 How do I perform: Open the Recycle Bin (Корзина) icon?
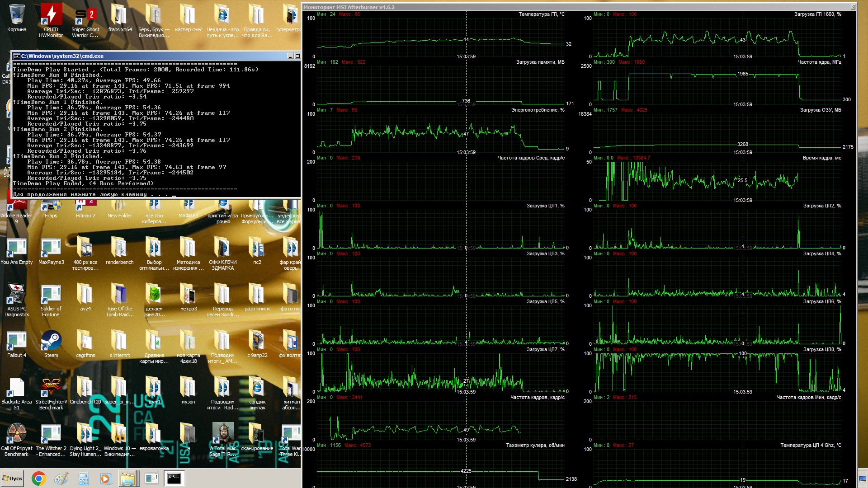[x=17, y=15]
